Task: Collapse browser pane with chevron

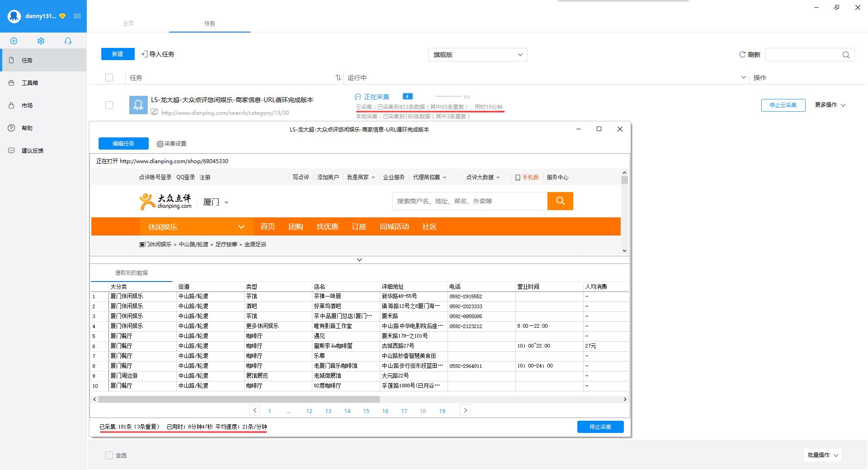Action: [x=359, y=260]
